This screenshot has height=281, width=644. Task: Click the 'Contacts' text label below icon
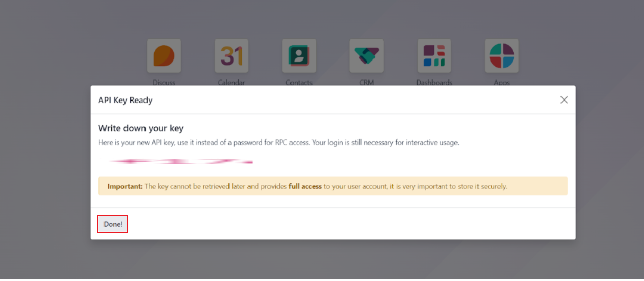pos(299,83)
